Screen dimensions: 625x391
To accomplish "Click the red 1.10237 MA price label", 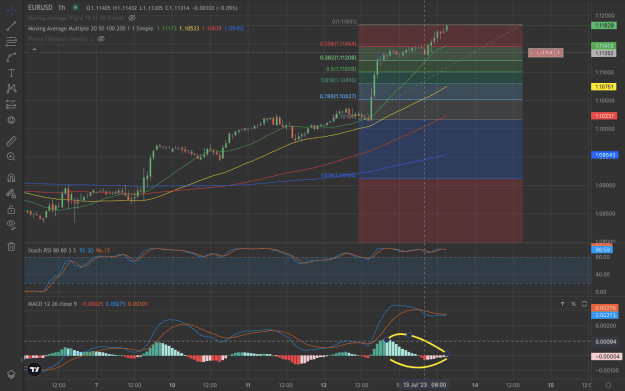I will pos(604,116).
